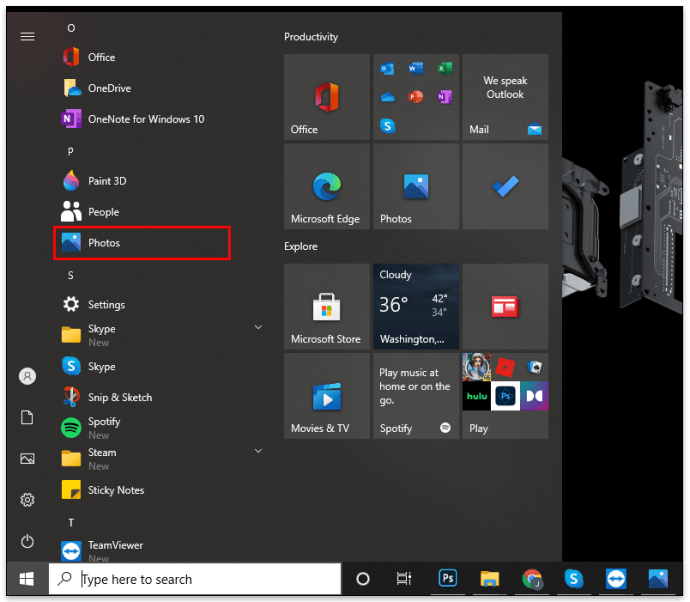The width and height of the screenshot is (690, 602).
Task: Expand the Steam folder chevron
Action: point(258,451)
